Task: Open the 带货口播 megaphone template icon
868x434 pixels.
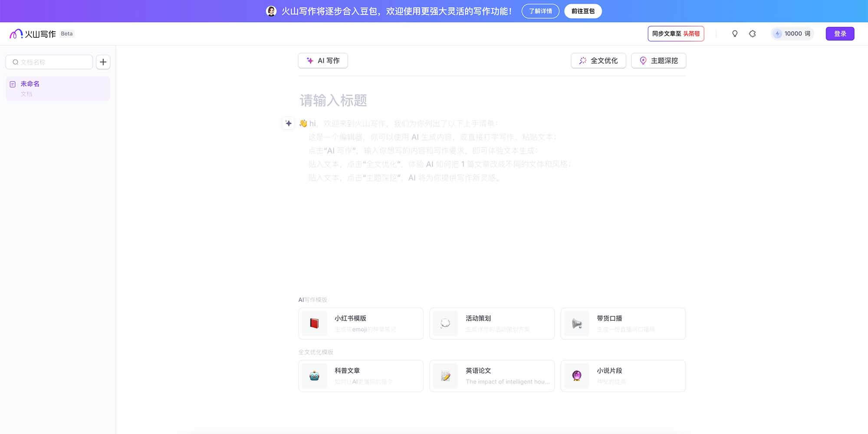Action: tap(576, 323)
